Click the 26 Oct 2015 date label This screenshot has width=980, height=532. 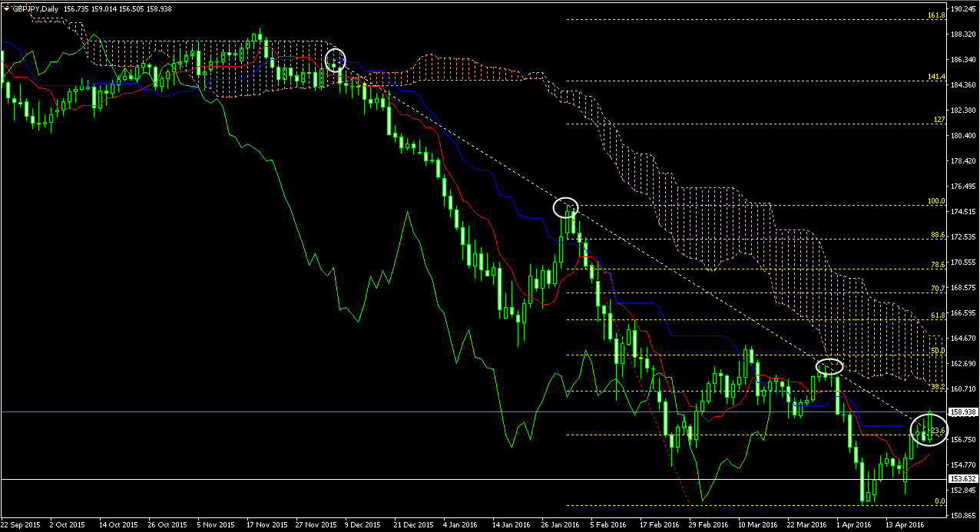[167, 525]
